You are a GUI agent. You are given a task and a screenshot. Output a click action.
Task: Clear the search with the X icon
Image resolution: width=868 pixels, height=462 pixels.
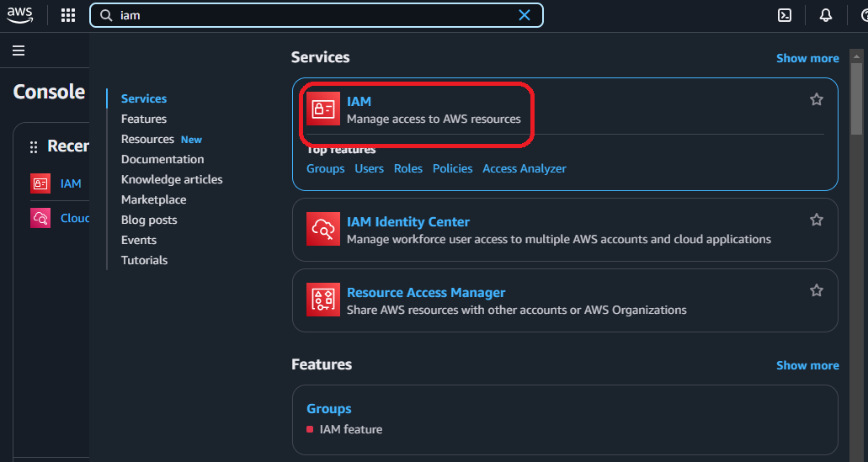pos(525,15)
